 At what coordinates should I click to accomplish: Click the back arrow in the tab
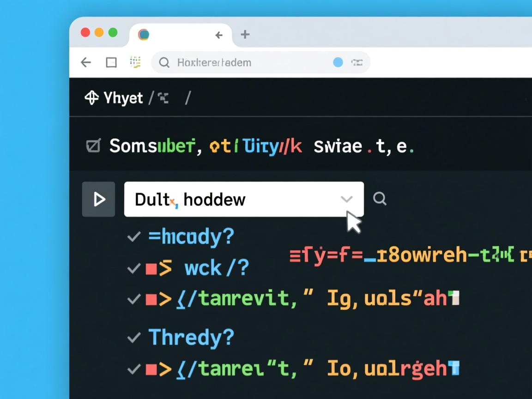tap(219, 35)
